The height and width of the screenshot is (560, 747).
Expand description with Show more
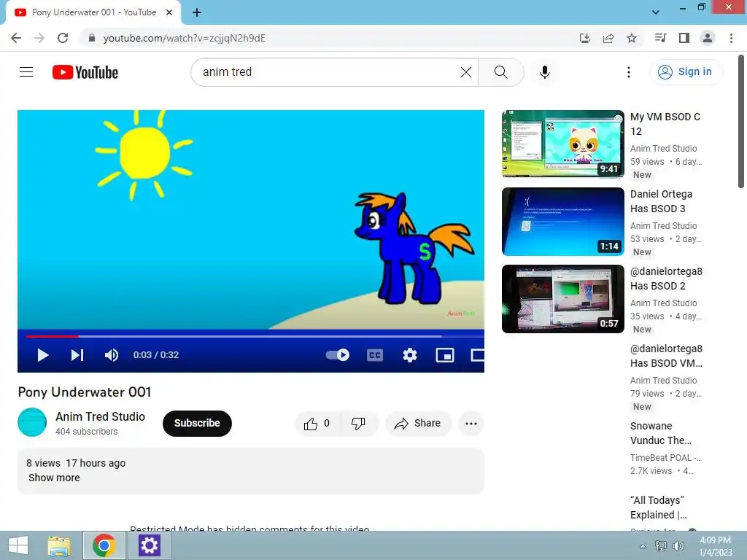point(54,478)
